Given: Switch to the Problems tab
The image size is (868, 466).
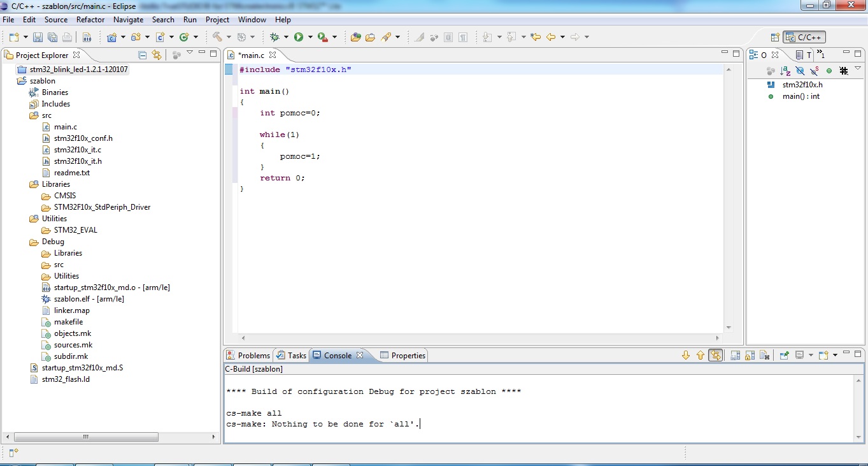Looking at the screenshot, I should [x=248, y=356].
